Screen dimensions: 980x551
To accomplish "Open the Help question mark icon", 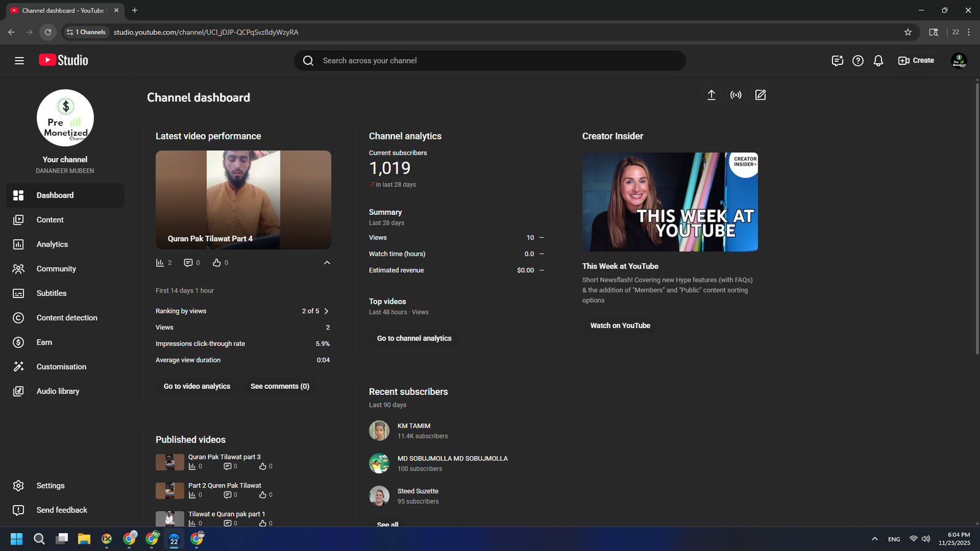I will click(x=858, y=61).
